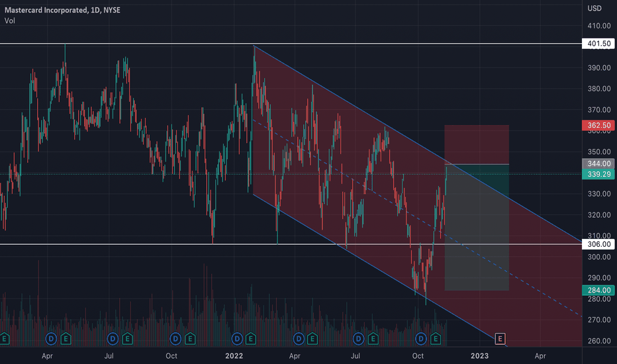Open the dividend marker near April 2022

pyautogui.click(x=299, y=338)
